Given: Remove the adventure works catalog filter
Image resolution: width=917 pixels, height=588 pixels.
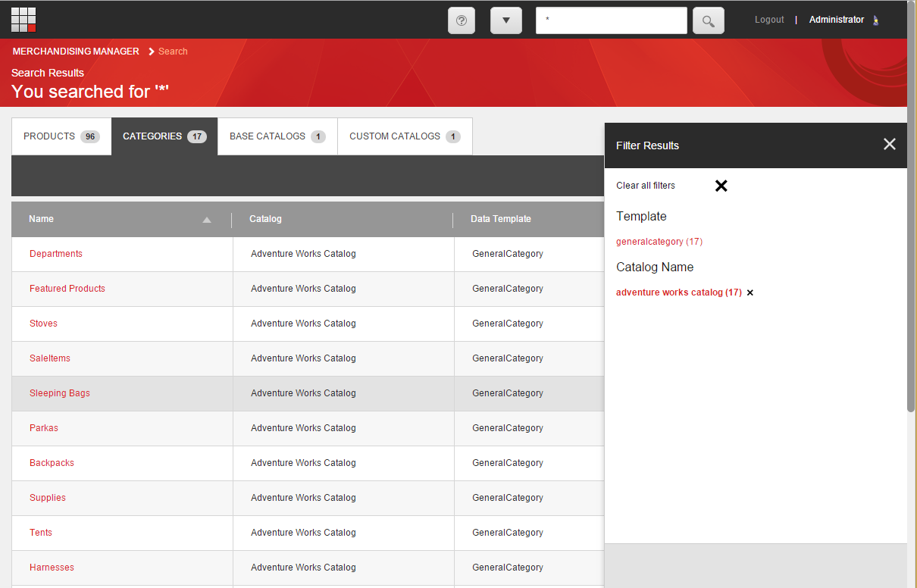Looking at the screenshot, I should click(750, 292).
